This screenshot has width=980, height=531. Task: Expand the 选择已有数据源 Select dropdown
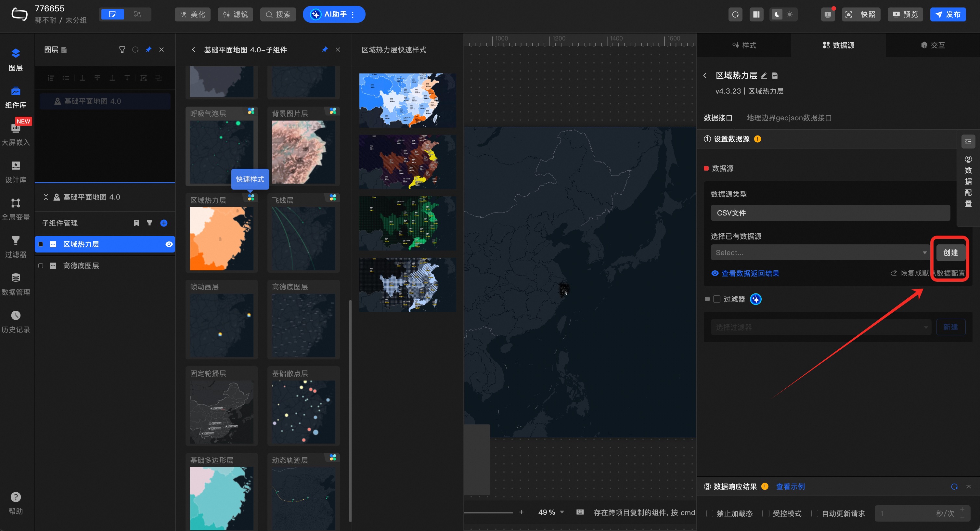pos(820,253)
